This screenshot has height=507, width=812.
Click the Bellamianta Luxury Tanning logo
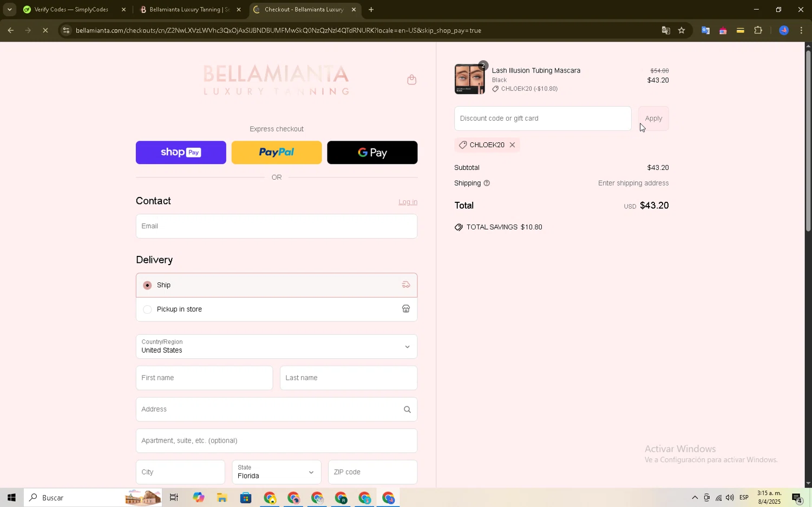point(276,80)
